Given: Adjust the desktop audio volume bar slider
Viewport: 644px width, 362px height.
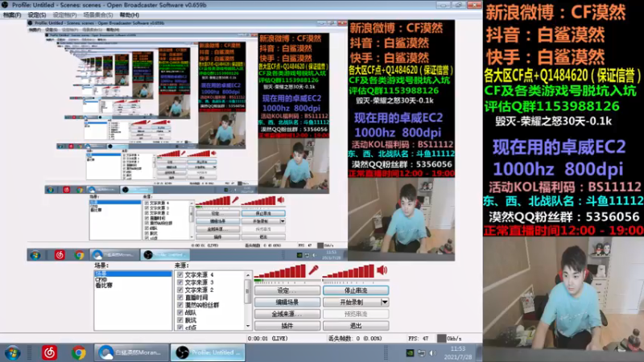Looking at the screenshot, I should (349, 271).
